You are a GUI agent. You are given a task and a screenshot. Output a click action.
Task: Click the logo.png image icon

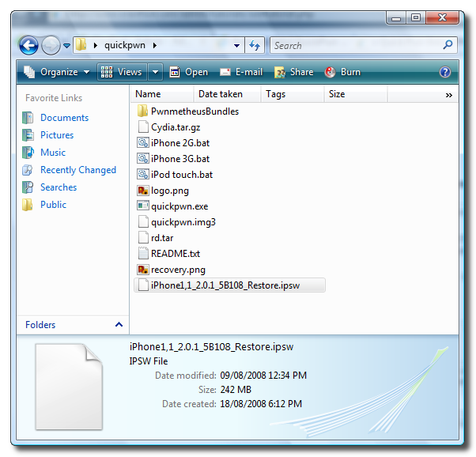click(x=142, y=191)
